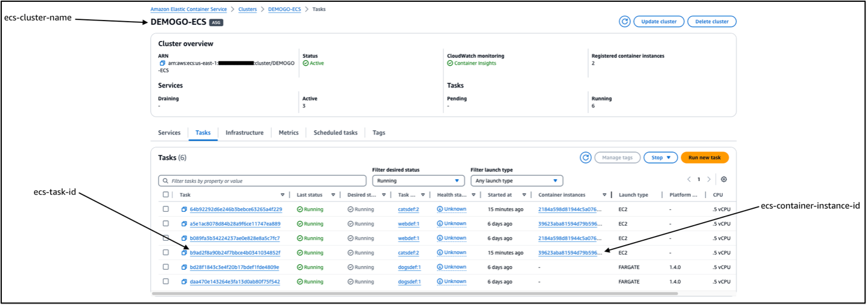The height and width of the screenshot is (306, 868).
Task: Click the Unknown health info icon in the daa470e1 row
Action: pyautogui.click(x=440, y=282)
